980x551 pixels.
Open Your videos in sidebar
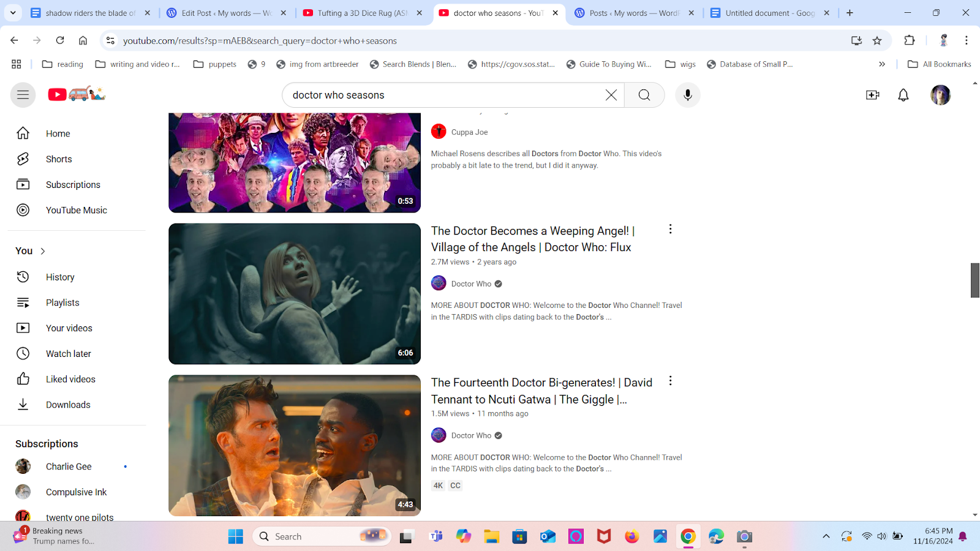(77, 328)
